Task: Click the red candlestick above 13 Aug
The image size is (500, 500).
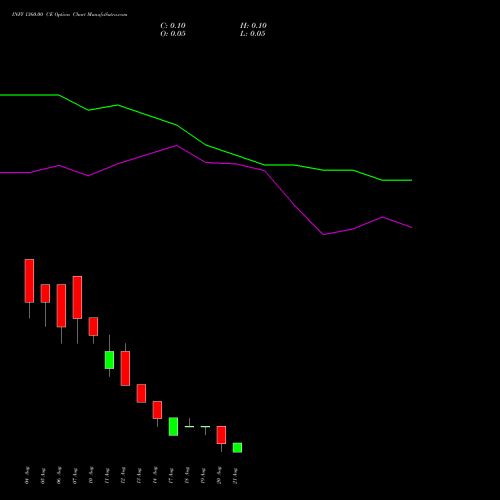Action: (x=141, y=393)
